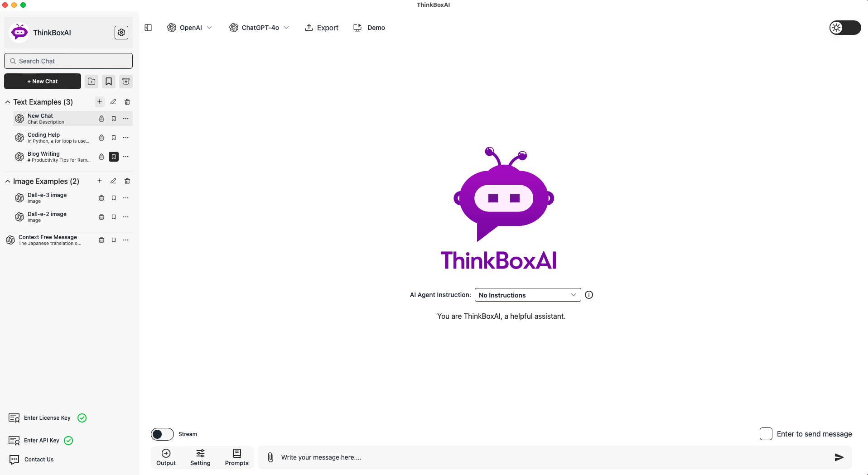Bookmark the New Chat conversation
868x475 pixels.
(x=114, y=119)
